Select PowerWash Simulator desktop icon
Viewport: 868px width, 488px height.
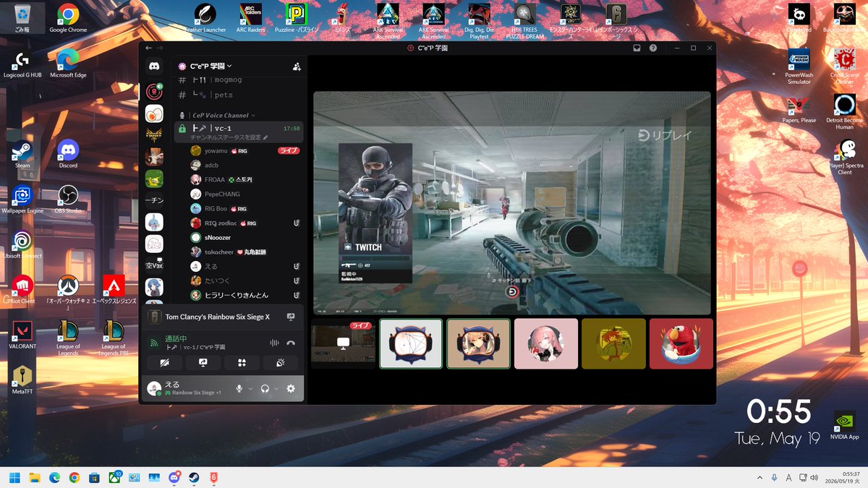799,67
